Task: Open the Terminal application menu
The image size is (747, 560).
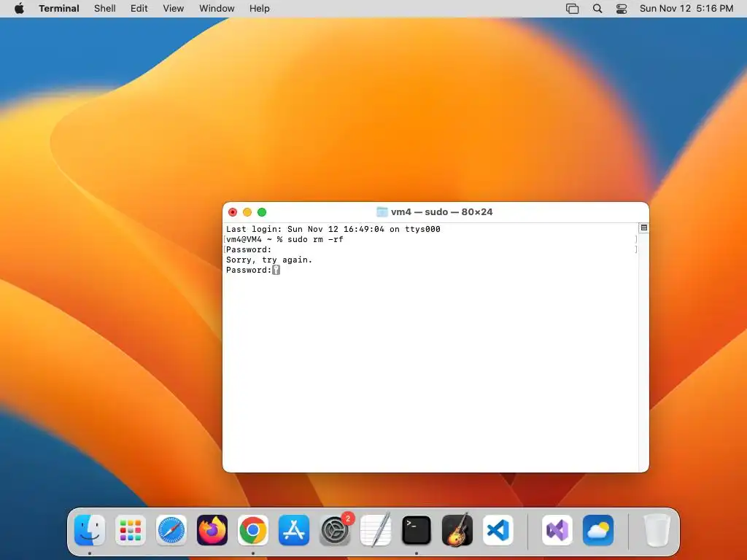Action: tap(59, 9)
